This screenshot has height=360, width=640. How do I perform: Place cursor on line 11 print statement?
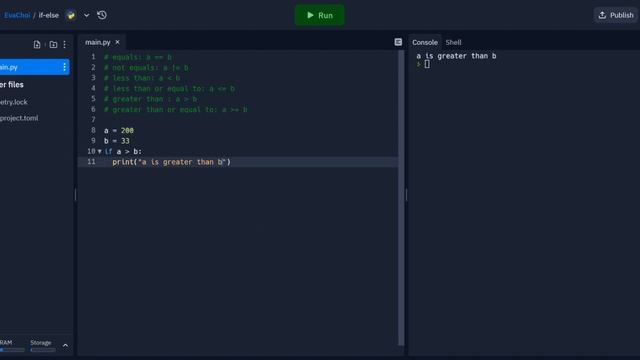(171, 162)
